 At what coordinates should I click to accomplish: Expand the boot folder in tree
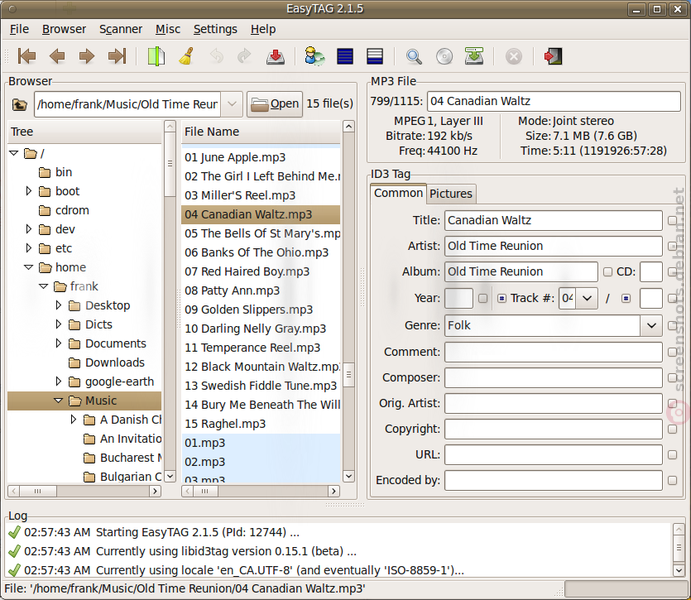click(x=29, y=191)
